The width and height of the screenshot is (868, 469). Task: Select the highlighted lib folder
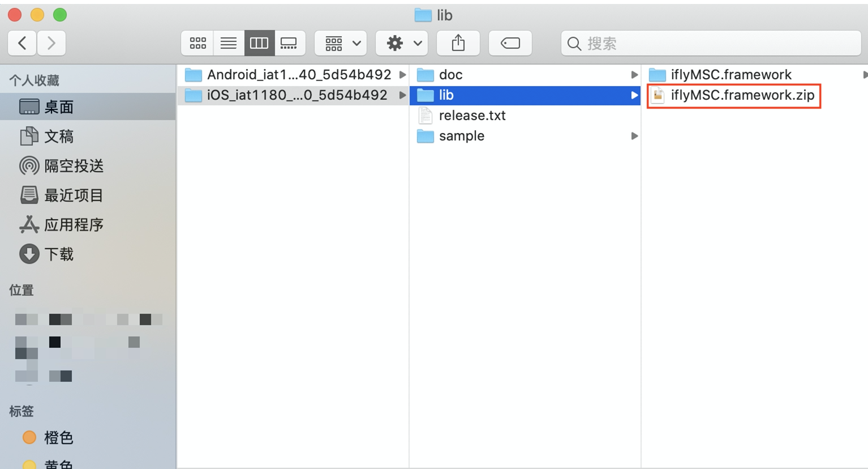tap(525, 95)
